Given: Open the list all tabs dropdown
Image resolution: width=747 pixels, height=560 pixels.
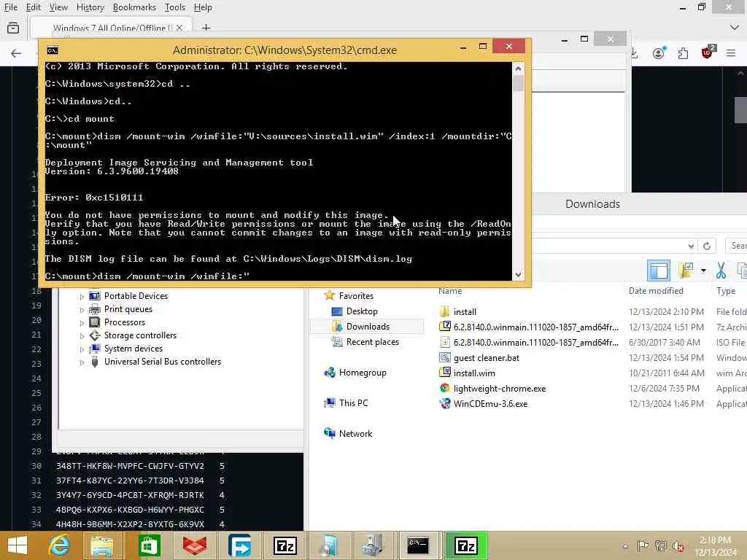Looking at the screenshot, I should click(734, 28).
